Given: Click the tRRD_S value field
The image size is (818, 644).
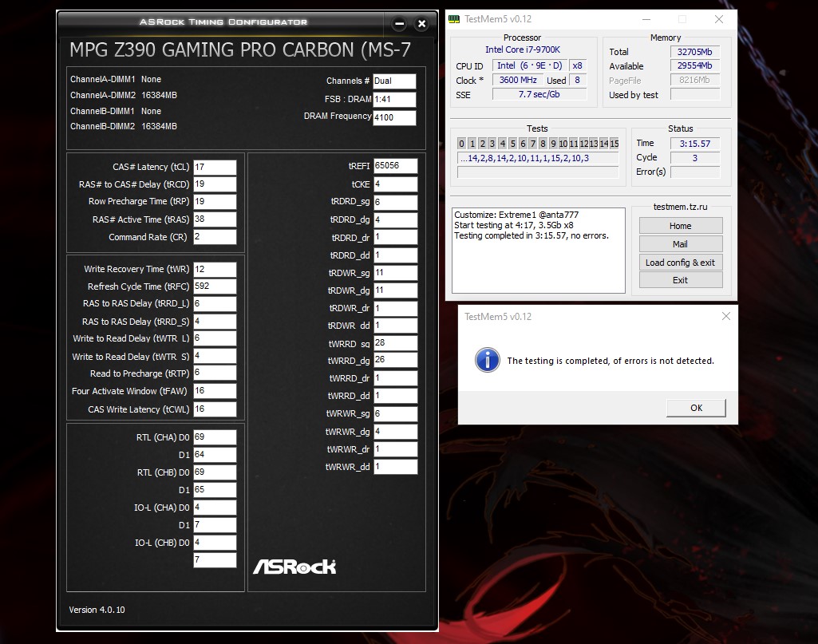Looking at the screenshot, I should tap(215, 322).
